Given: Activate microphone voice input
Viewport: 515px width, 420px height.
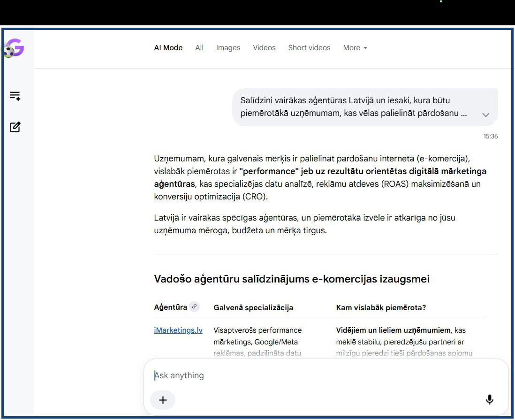Looking at the screenshot, I should [x=489, y=400].
